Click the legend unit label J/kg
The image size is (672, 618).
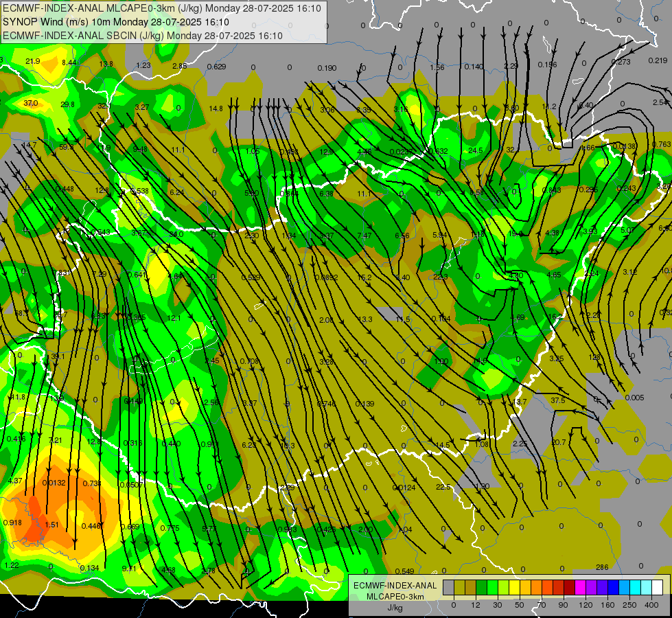pos(395,608)
